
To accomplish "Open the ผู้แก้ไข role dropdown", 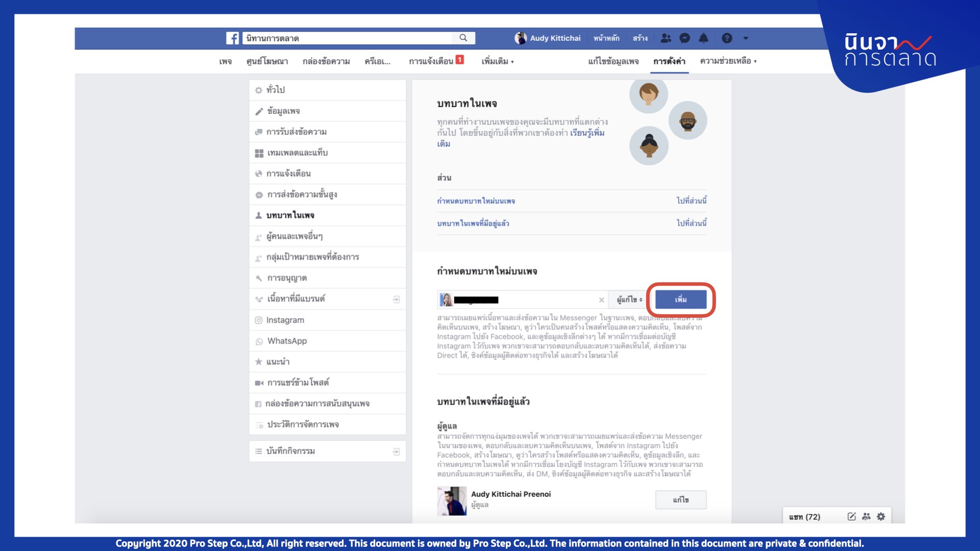I will [629, 299].
